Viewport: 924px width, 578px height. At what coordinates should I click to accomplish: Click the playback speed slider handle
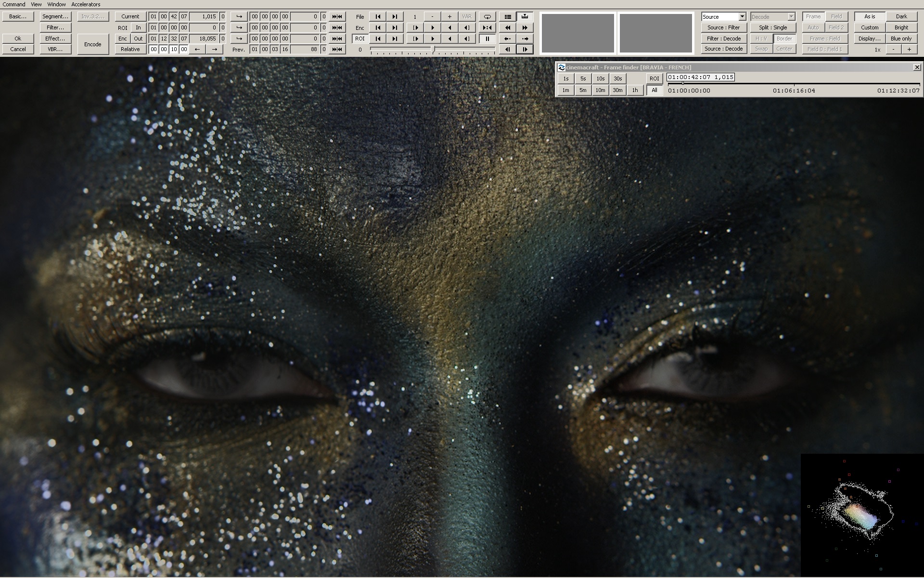[434, 49]
